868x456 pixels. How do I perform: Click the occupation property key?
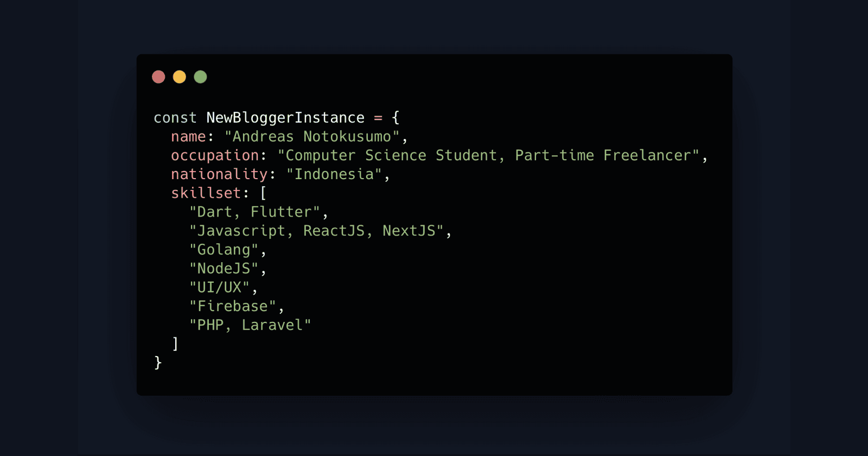point(215,156)
